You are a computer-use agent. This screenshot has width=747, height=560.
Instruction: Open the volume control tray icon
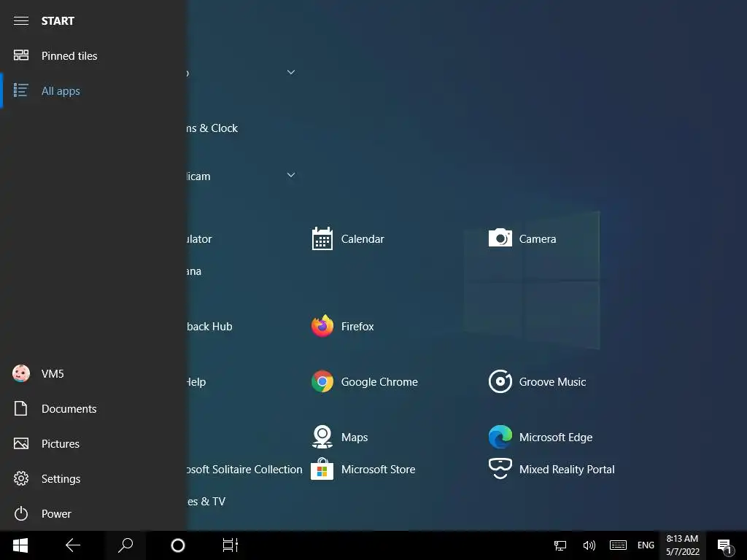(x=589, y=545)
